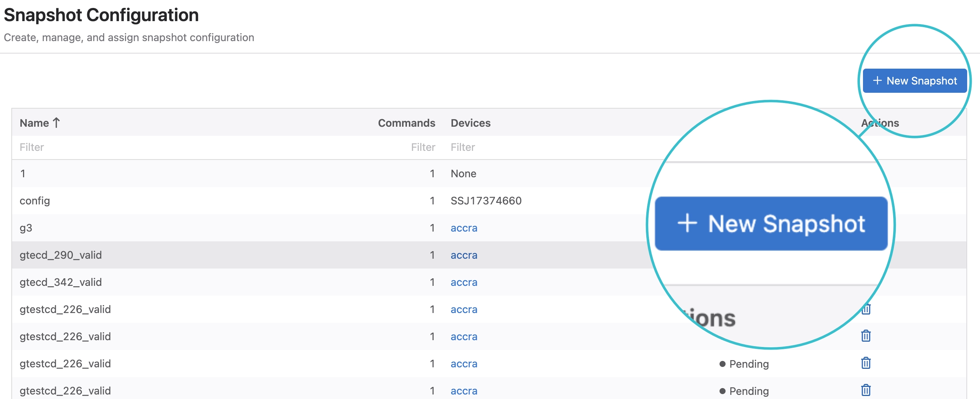Click the Actions column header

880,123
